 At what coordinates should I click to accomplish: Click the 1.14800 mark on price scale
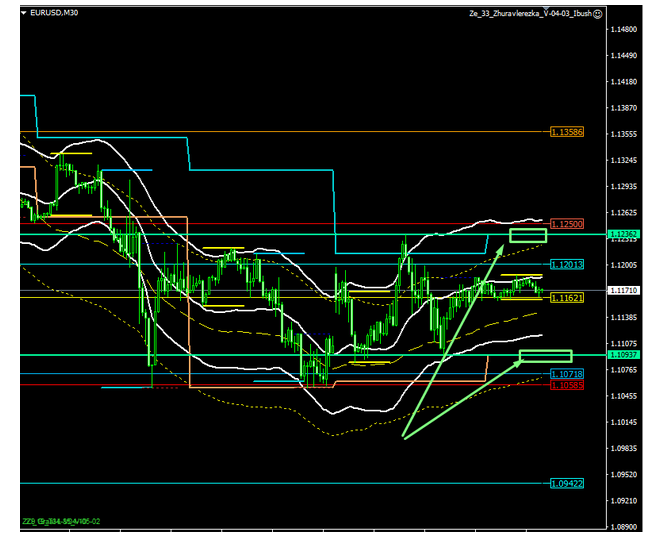625,29
